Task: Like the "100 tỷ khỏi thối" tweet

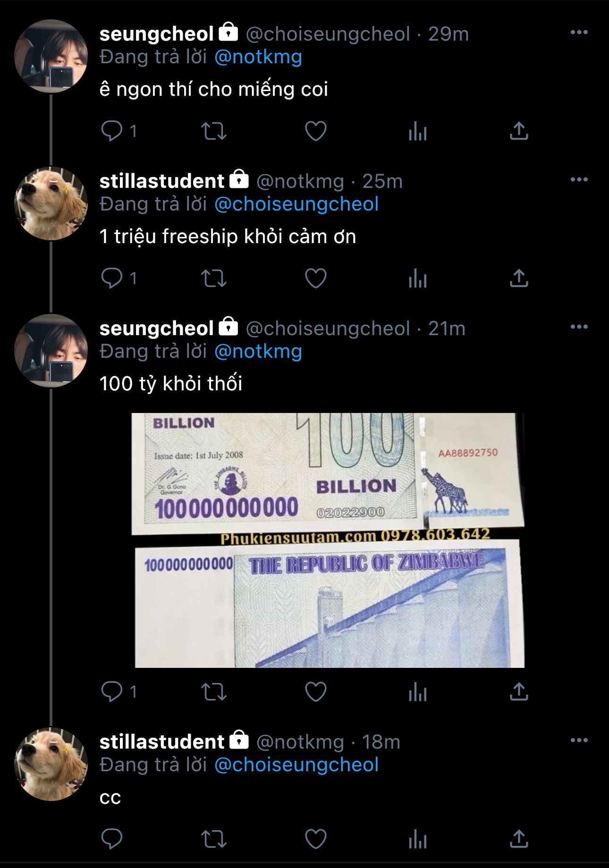Action: (x=316, y=692)
